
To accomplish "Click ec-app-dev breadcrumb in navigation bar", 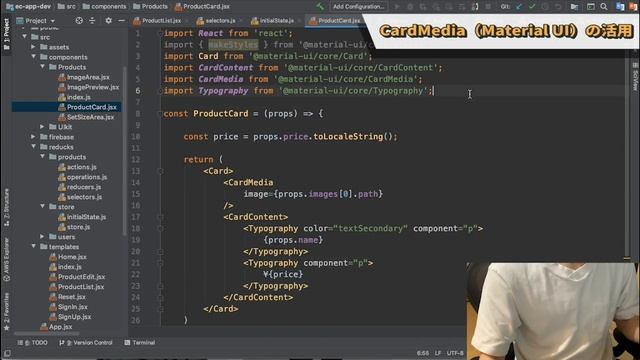I will (28, 7).
